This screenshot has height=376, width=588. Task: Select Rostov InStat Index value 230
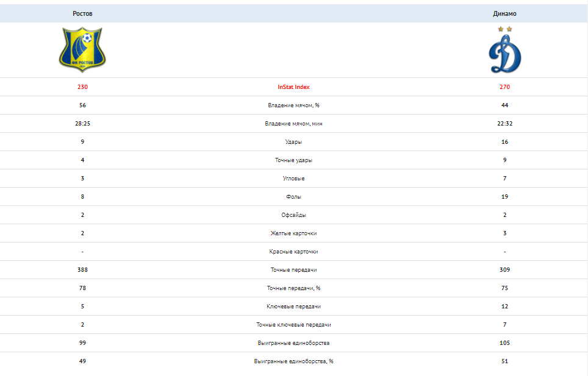pyautogui.click(x=82, y=87)
